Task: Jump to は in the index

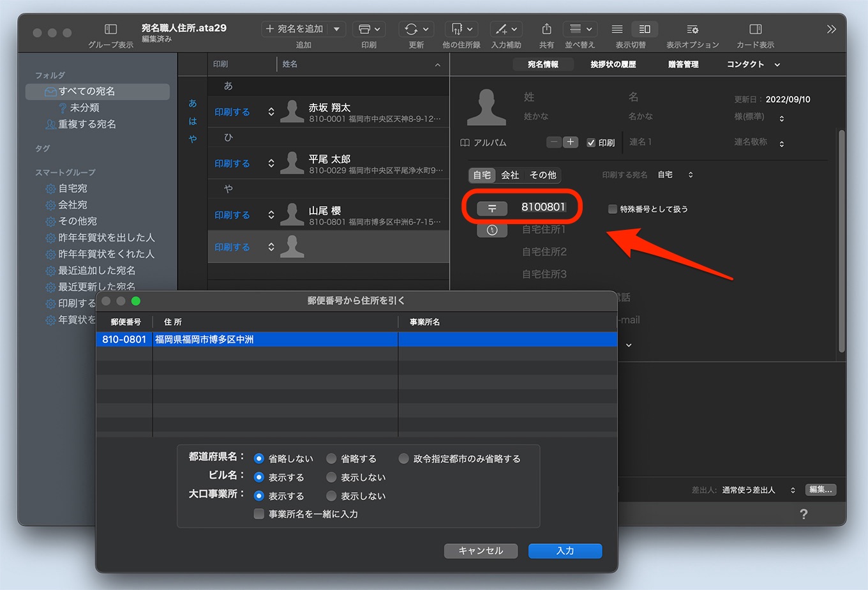Action: tap(193, 121)
